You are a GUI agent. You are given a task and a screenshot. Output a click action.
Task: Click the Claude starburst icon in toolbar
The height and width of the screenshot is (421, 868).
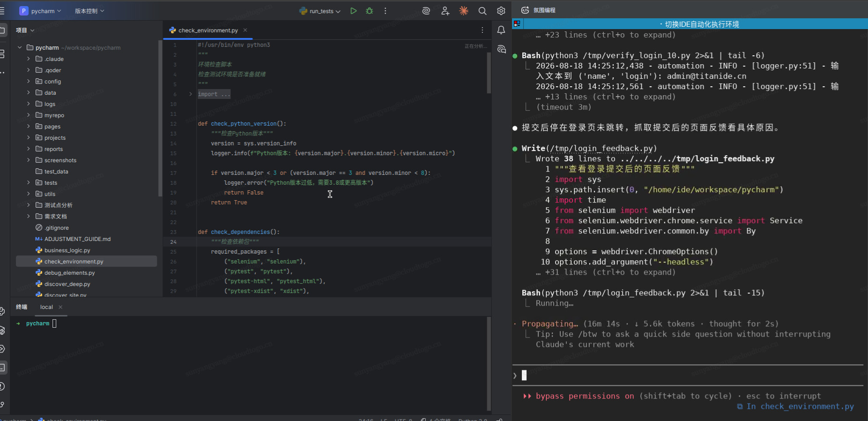click(464, 11)
